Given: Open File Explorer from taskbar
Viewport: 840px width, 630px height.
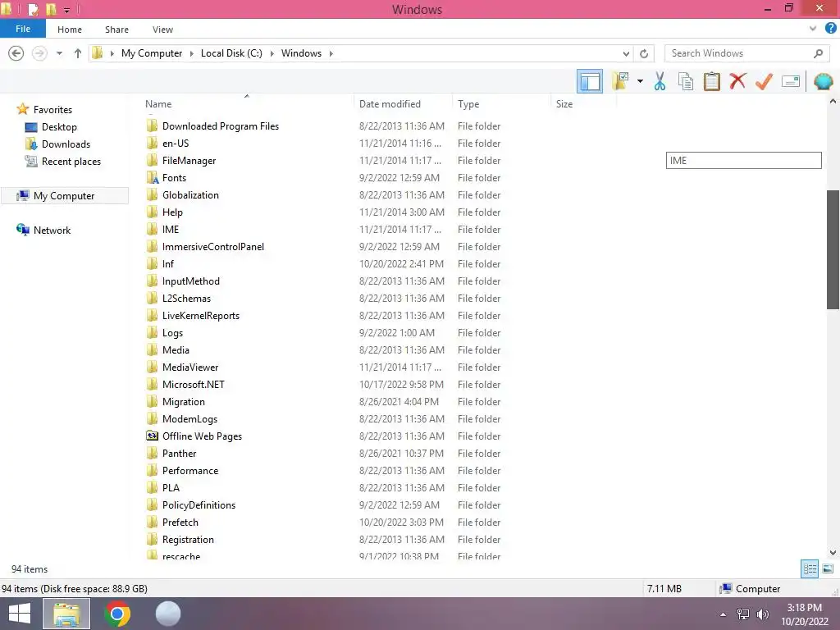Looking at the screenshot, I should pos(66,614).
